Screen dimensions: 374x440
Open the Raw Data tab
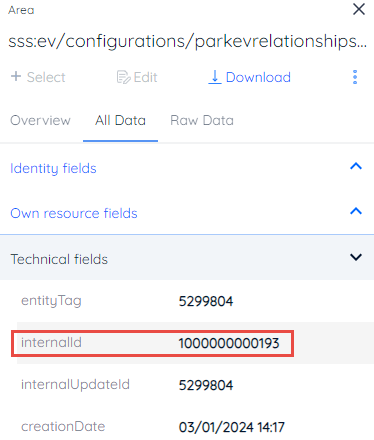(x=202, y=120)
